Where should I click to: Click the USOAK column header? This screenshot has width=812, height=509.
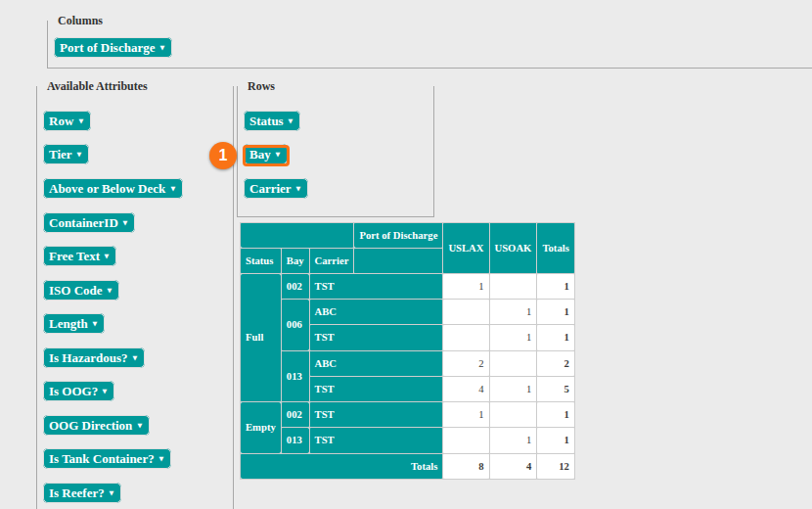tap(514, 249)
